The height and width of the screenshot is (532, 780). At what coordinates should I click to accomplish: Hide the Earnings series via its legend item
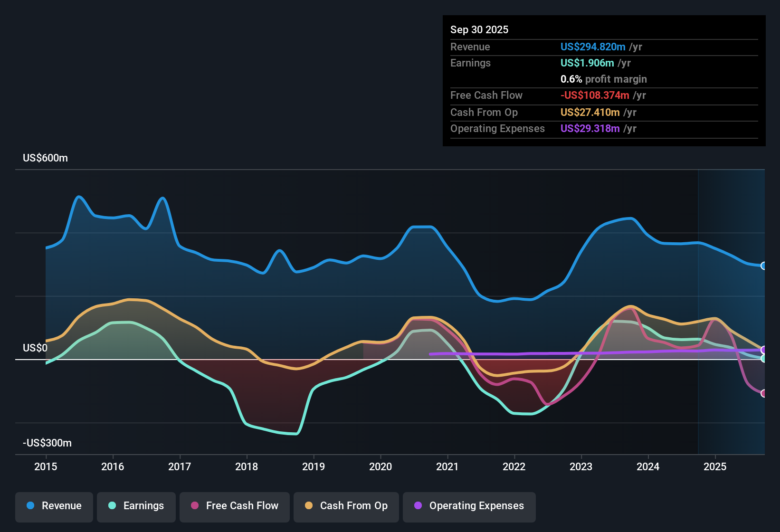136,506
